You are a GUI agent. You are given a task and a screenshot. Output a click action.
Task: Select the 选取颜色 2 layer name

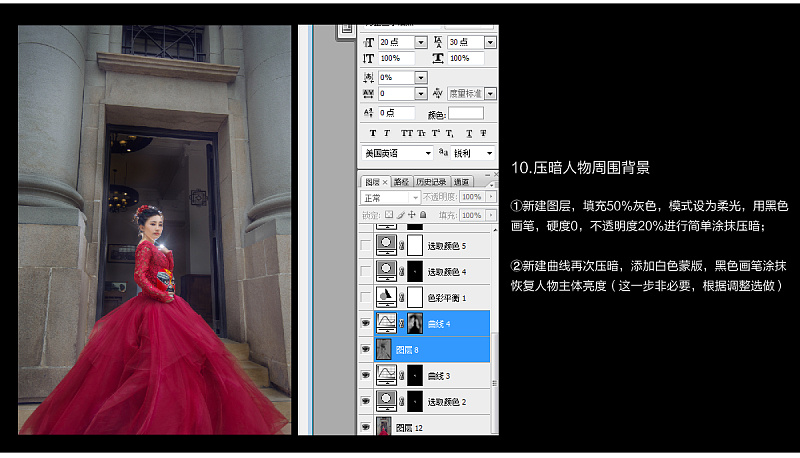447,402
